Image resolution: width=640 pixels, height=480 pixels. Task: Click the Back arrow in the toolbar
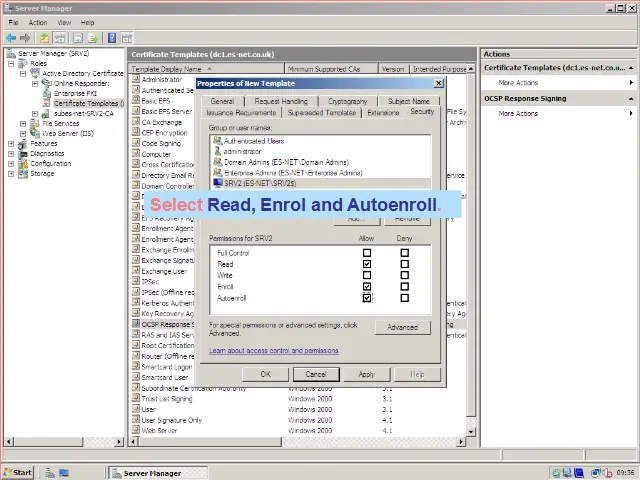[11, 38]
